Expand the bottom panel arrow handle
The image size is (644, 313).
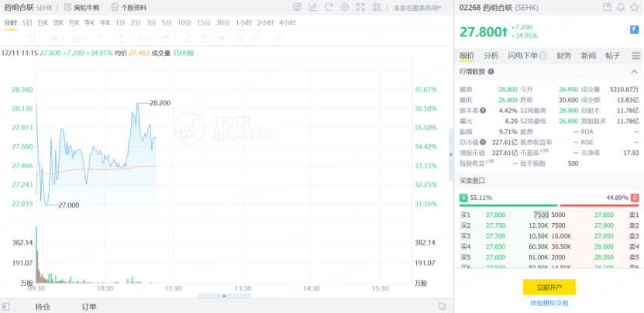coord(224,296)
